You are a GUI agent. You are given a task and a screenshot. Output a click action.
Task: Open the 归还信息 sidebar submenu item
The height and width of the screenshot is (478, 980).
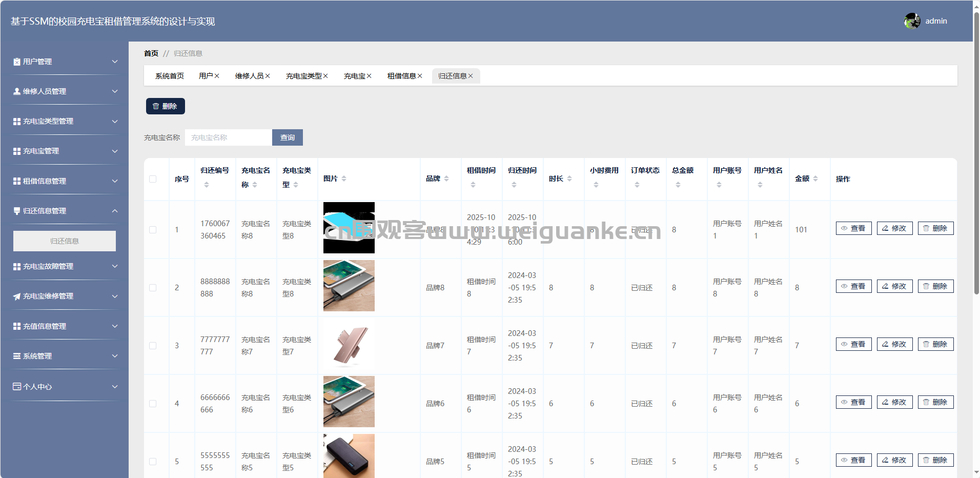[x=65, y=241]
